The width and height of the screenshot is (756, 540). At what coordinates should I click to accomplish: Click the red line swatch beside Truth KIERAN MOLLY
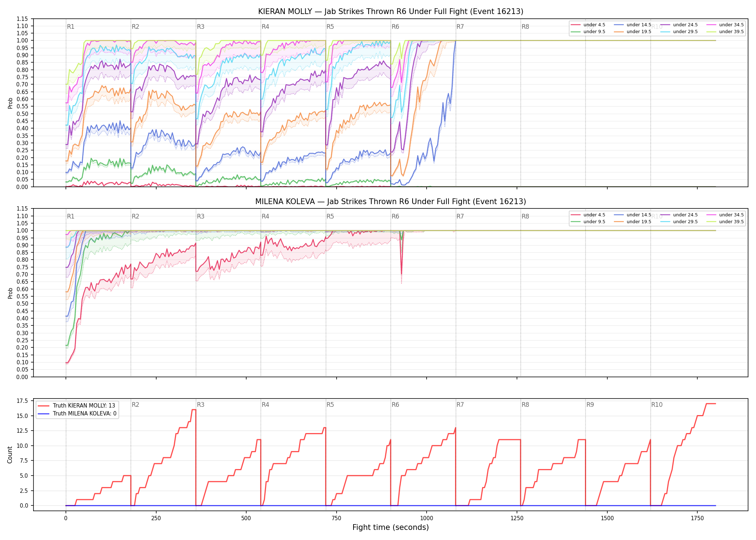click(43, 406)
